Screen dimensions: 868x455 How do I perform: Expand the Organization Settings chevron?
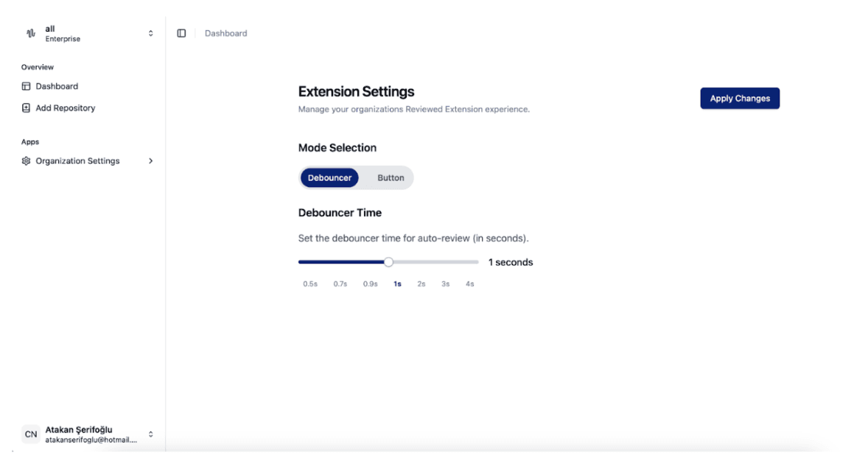coord(150,161)
